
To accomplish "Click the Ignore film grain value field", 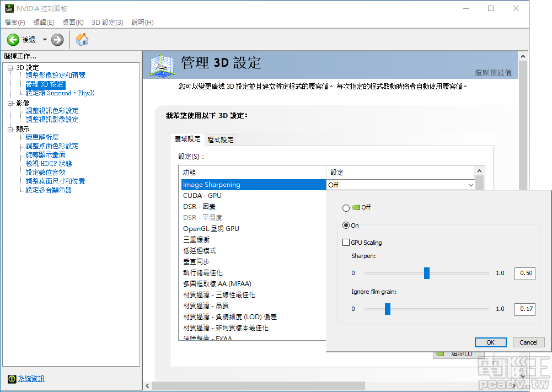I will pos(524,309).
